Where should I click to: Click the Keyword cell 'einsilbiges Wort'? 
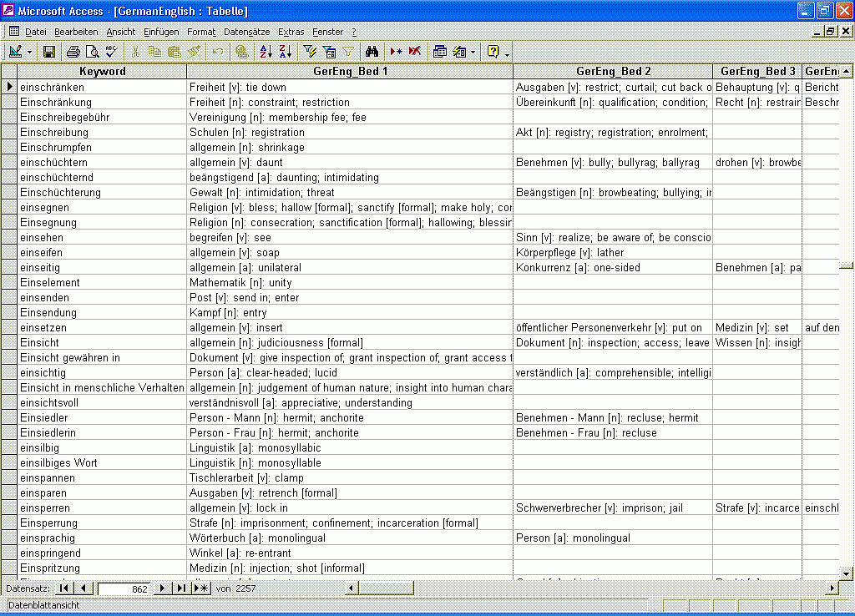tap(102, 462)
